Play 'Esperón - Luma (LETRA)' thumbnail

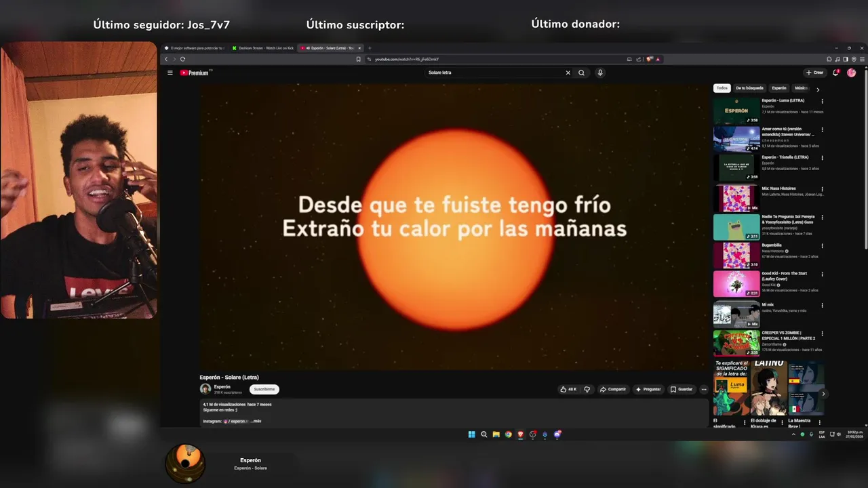point(736,110)
